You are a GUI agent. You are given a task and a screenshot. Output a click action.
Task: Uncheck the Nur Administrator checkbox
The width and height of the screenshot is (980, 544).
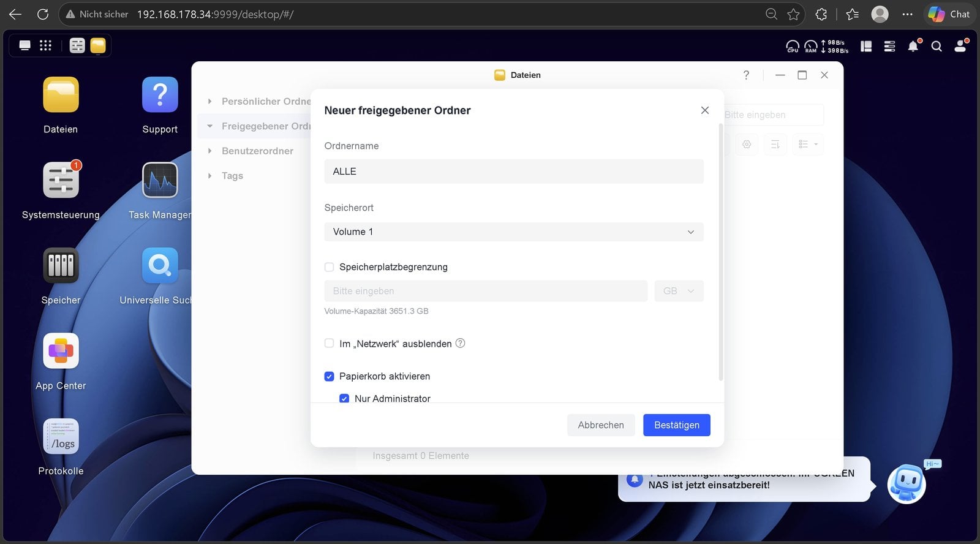(344, 398)
